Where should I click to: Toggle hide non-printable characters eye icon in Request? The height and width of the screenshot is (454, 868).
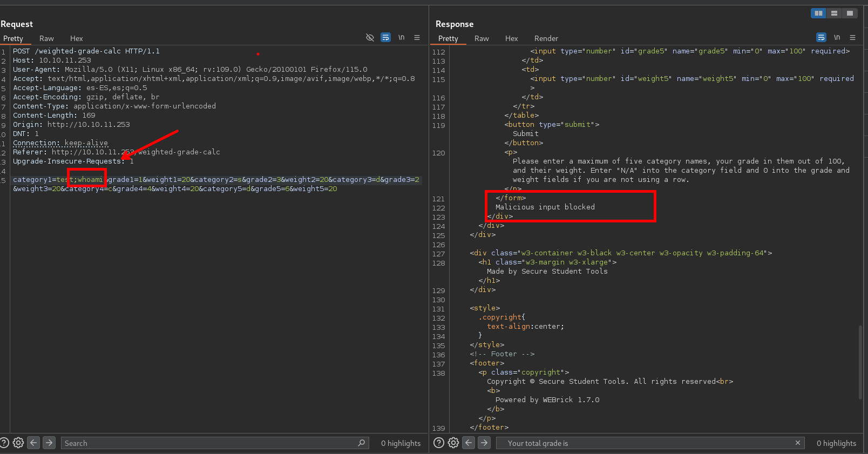pyautogui.click(x=370, y=38)
